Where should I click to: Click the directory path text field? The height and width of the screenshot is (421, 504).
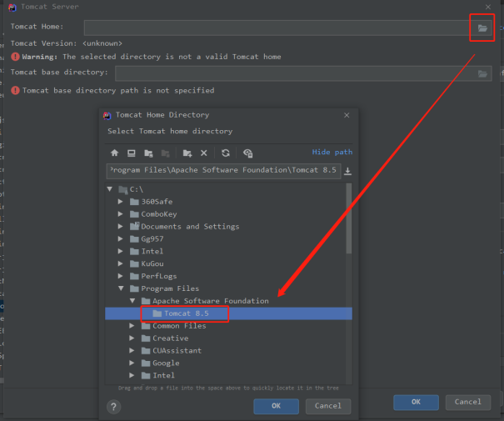[224, 171]
